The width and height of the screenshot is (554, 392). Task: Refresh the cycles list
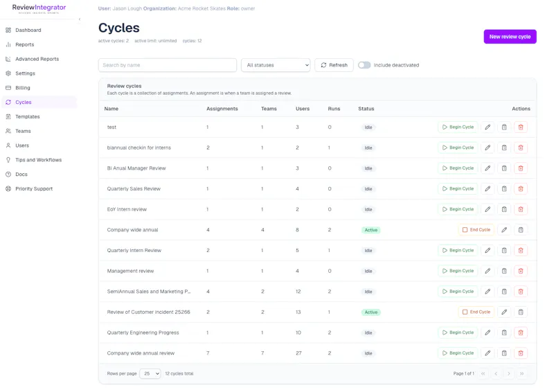point(334,65)
